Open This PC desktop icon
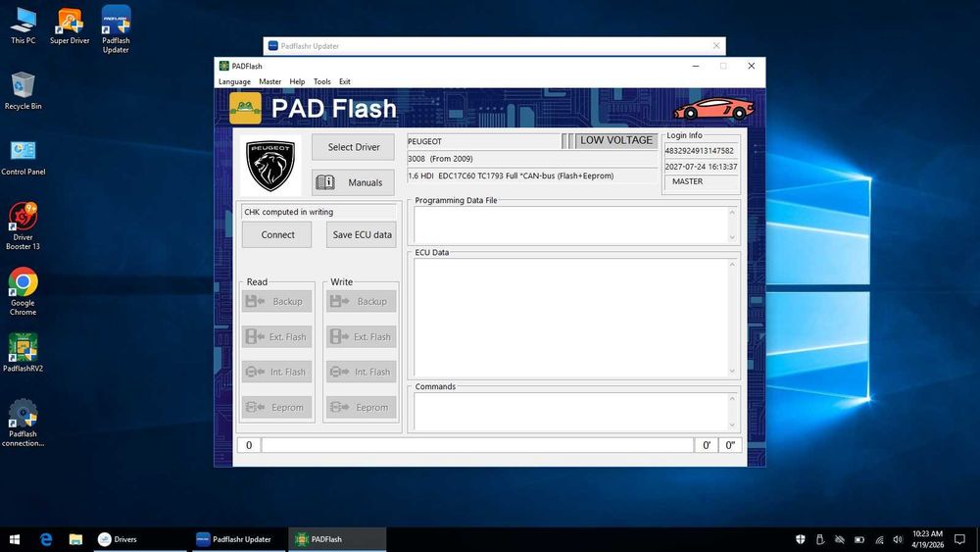 (x=24, y=25)
